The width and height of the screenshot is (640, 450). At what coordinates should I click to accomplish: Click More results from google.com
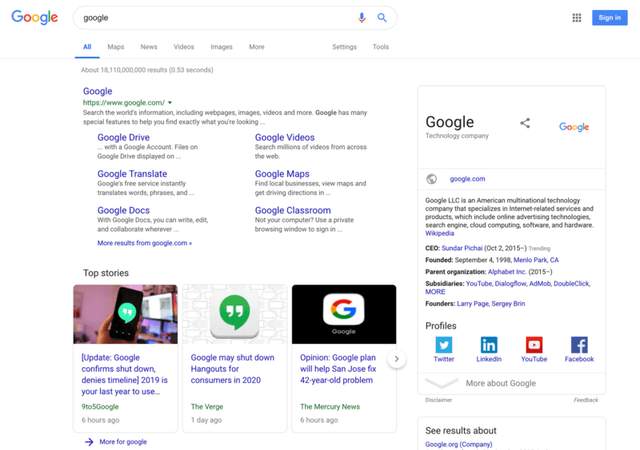click(144, 243)
